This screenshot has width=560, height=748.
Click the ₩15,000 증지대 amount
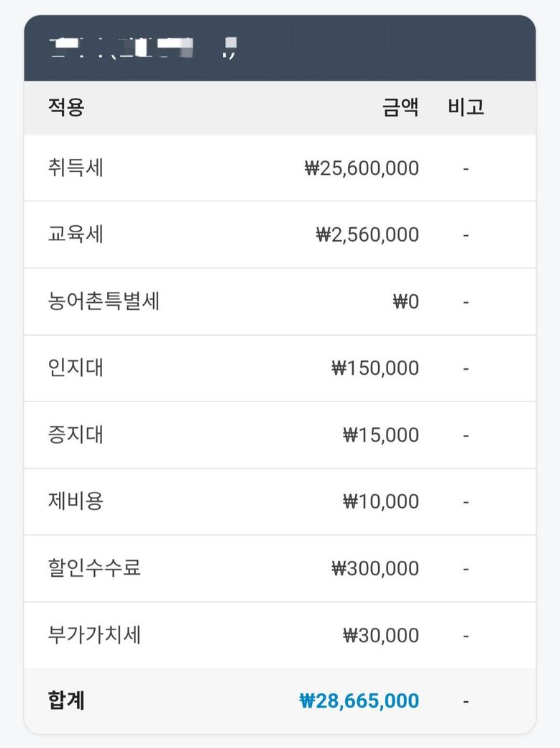[x=381, y=435]
